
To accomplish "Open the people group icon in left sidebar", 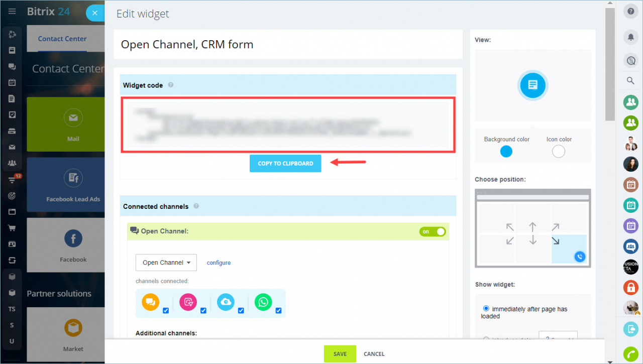I will (12, 163).
